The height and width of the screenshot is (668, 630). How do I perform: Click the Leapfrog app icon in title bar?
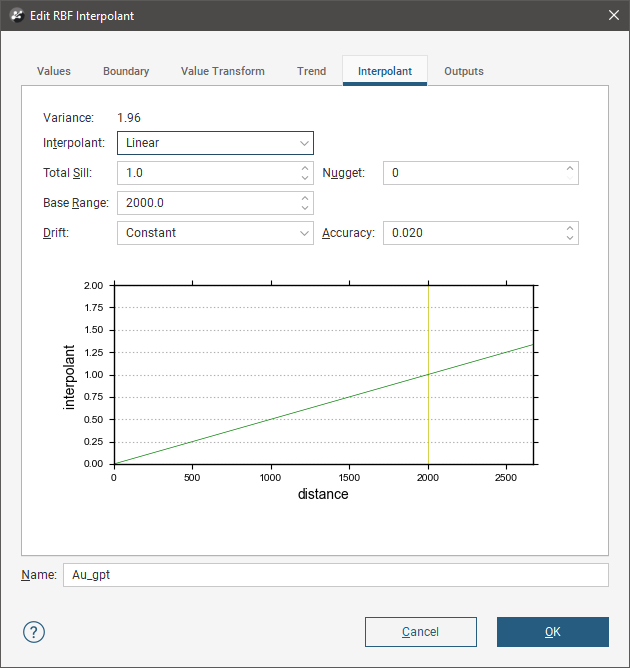(x=17, y=16)
